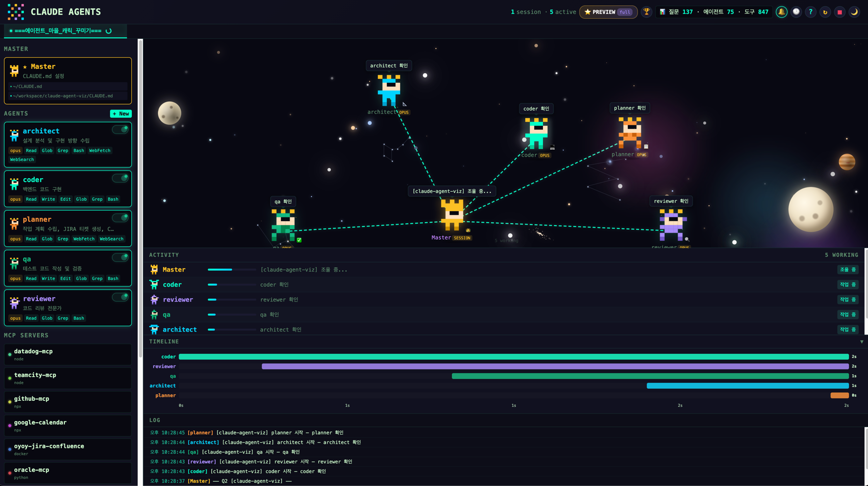Click the reviewer icon in the activity list
Image resolution: width=868 pixels, height=486 pixels.
pos(154,300)
